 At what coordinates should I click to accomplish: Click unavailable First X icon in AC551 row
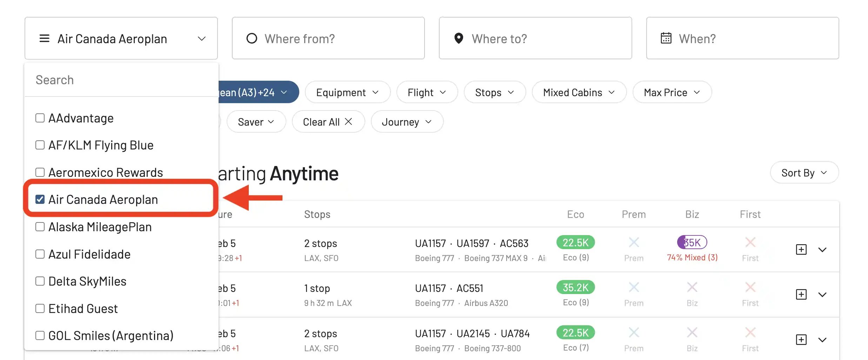pyautogui.click(x=750, y=287)
